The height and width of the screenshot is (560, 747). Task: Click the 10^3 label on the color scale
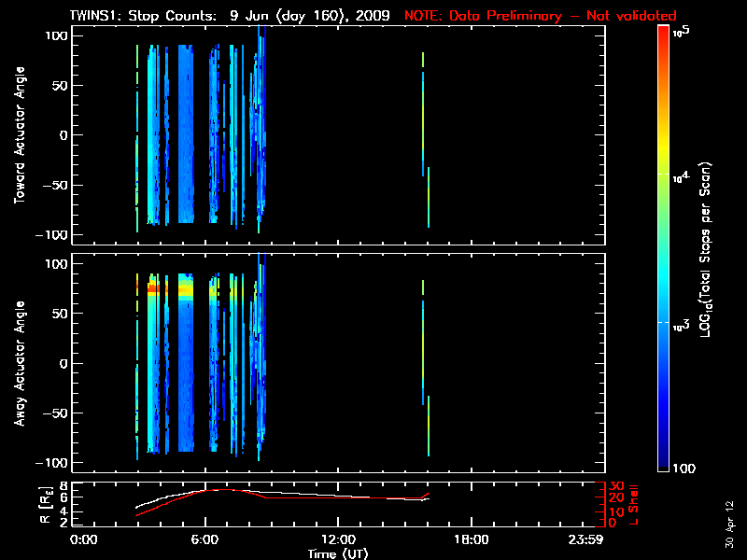[681, 322]
